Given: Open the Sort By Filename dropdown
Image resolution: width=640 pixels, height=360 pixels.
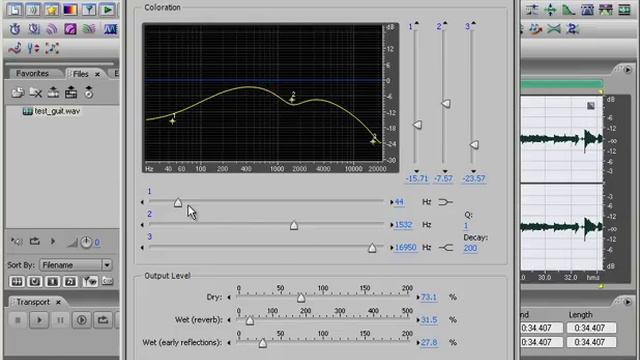Looking at the screenshot, I should point(107,265).
